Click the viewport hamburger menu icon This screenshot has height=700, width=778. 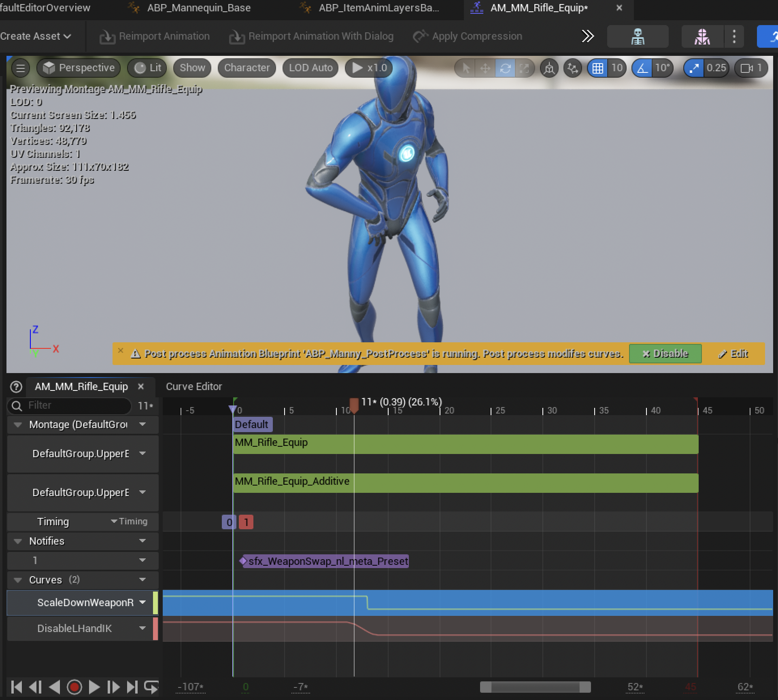(x=21, y=68)
